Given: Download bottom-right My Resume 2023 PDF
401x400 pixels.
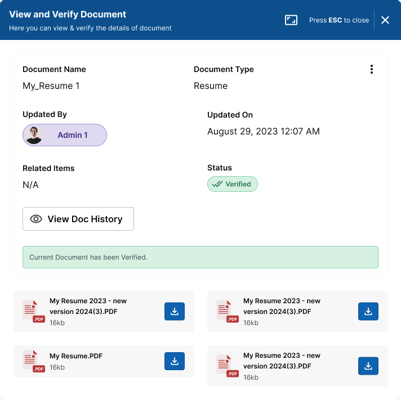Looking at the screenshot, I should tap(368, 366).
